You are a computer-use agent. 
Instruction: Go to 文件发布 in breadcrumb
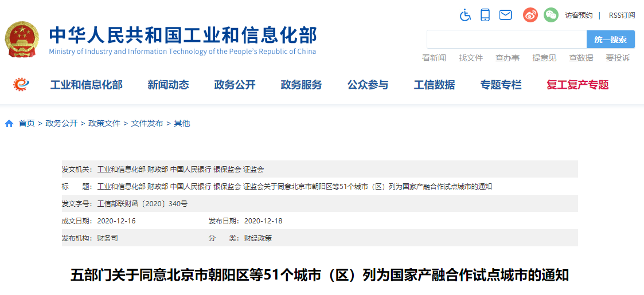tap(147, 123)
